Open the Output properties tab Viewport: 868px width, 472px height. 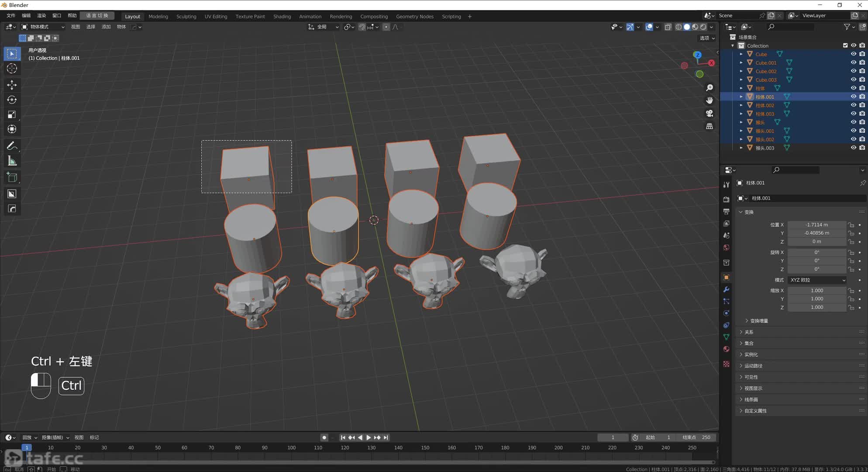pyautogui.click(x=726, y=212)
